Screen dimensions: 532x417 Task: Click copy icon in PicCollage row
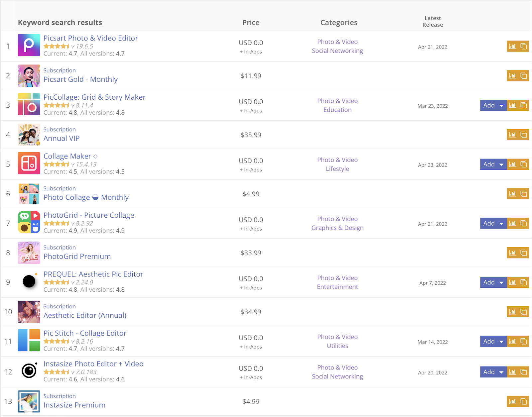click(x=524, y=105)
